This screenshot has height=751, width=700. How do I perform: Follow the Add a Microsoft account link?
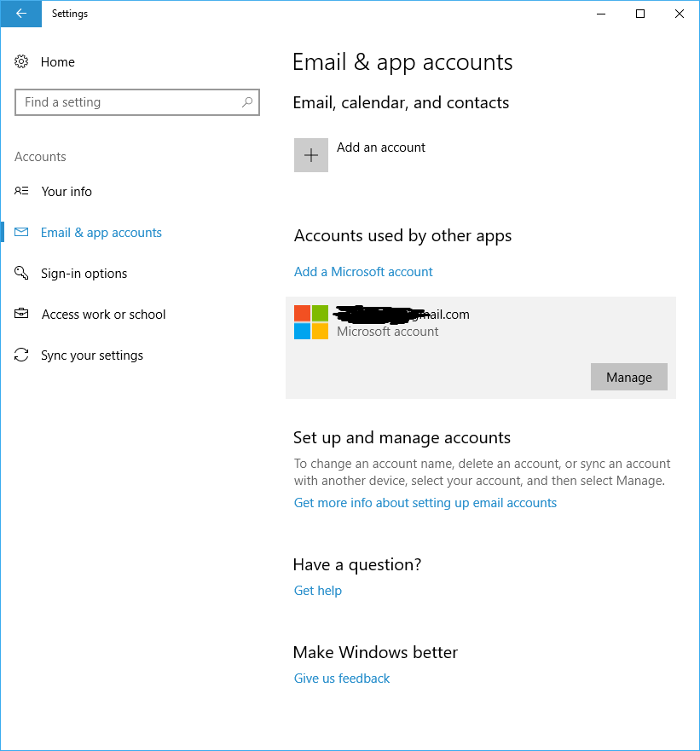(363, 272)
